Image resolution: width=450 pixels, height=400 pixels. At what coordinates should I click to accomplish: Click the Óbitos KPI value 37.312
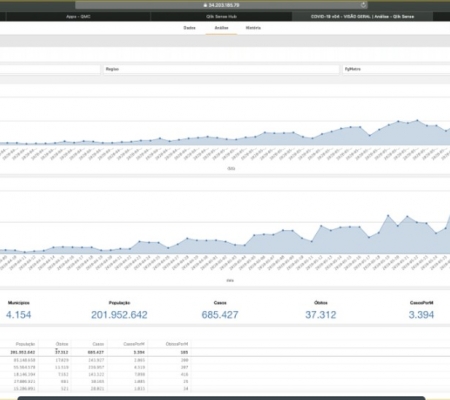(321, 315)
